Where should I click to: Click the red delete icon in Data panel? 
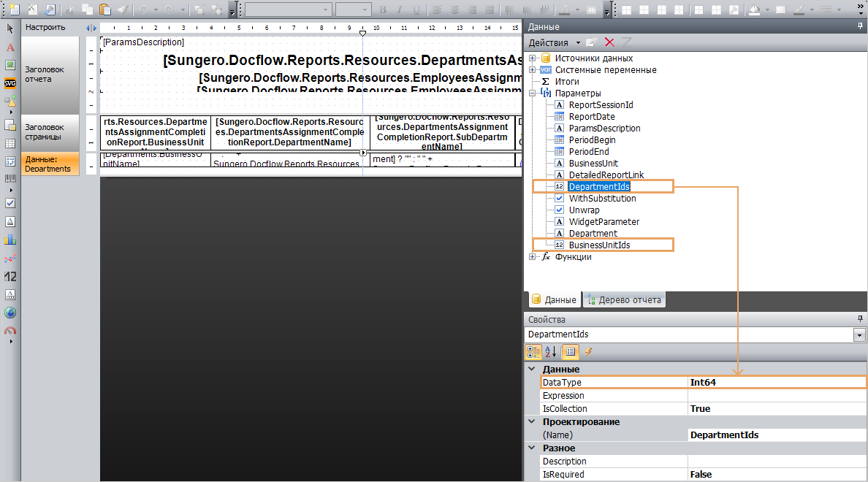(x=609, y=43)
